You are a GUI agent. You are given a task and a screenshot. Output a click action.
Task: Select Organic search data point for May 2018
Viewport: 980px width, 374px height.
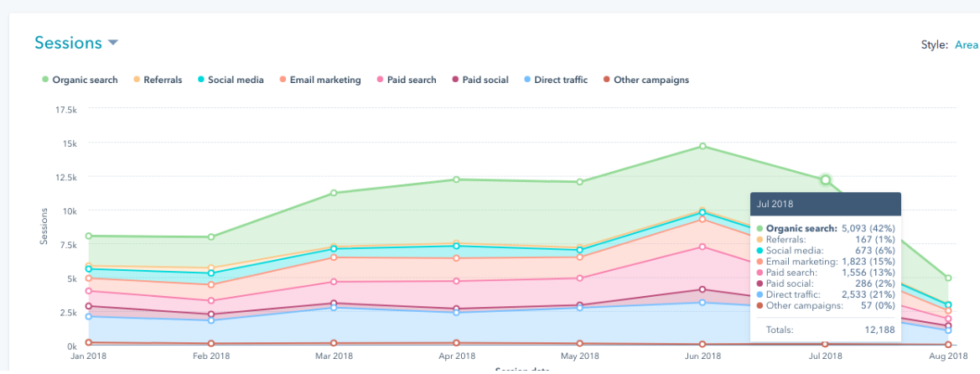coord(580,182)
